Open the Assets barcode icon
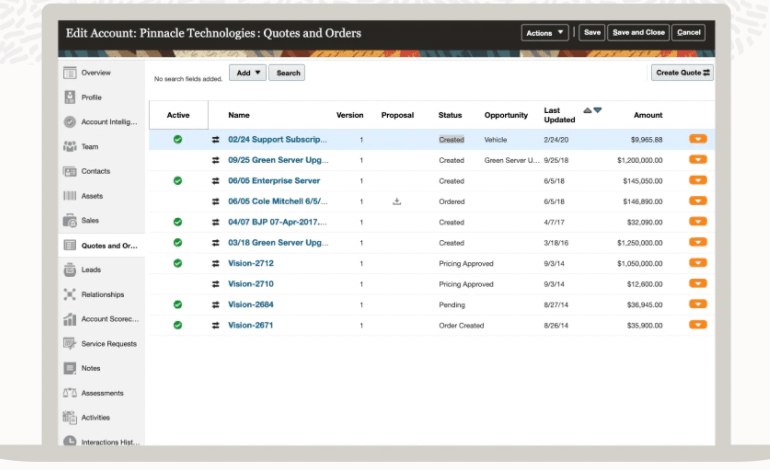The width and height of the screenshot is (770, 470). 70,196
